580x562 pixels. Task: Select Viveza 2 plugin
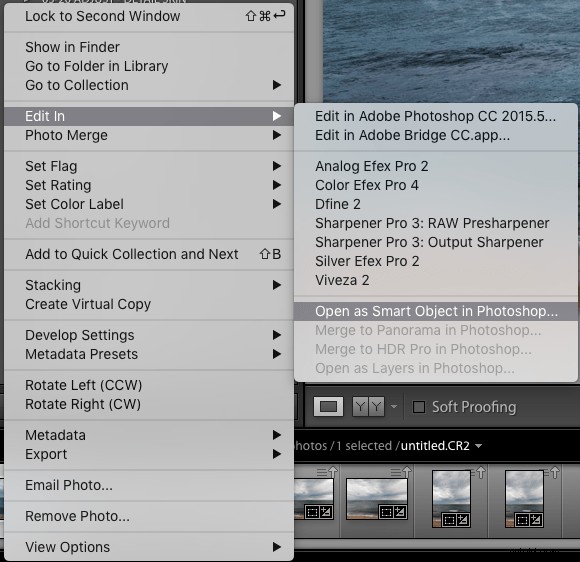(436, 280)
